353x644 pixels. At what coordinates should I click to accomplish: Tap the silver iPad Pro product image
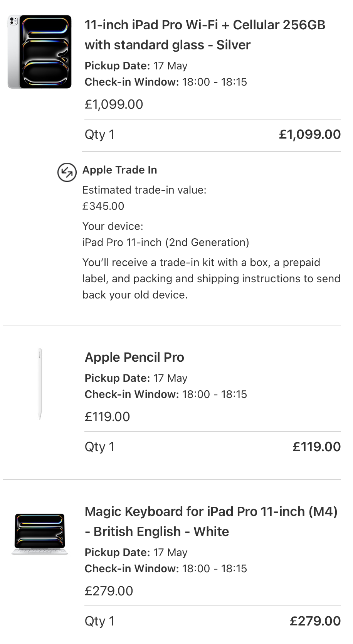point(40,52)
